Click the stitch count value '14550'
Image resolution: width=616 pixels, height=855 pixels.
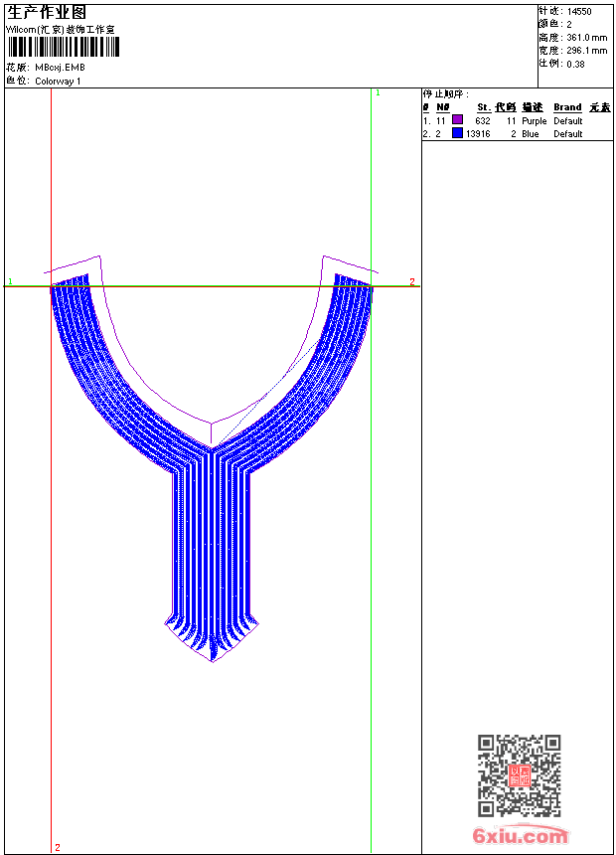579,12
